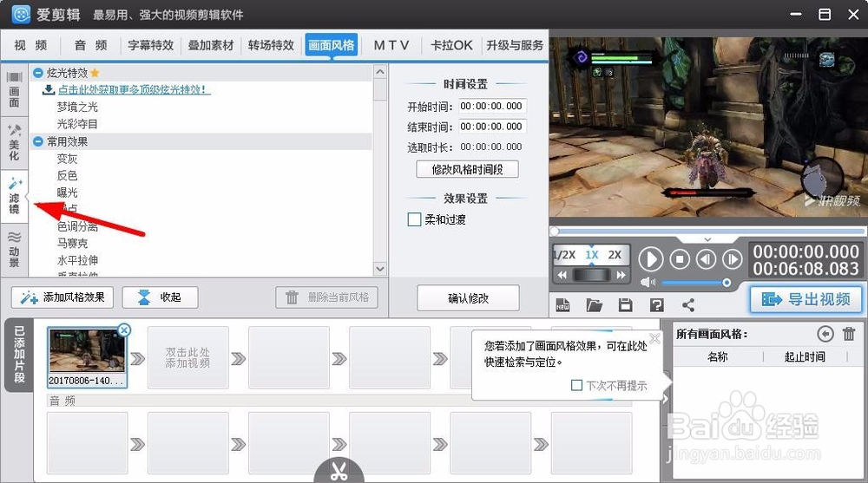
Task: Click 删除当前风格 button
Action: [326, 297]
